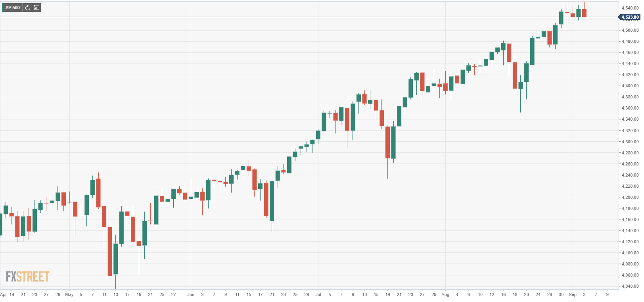Click the most recent red candlestick
This screenshot has height=302, width=644.
pos(584,13)
